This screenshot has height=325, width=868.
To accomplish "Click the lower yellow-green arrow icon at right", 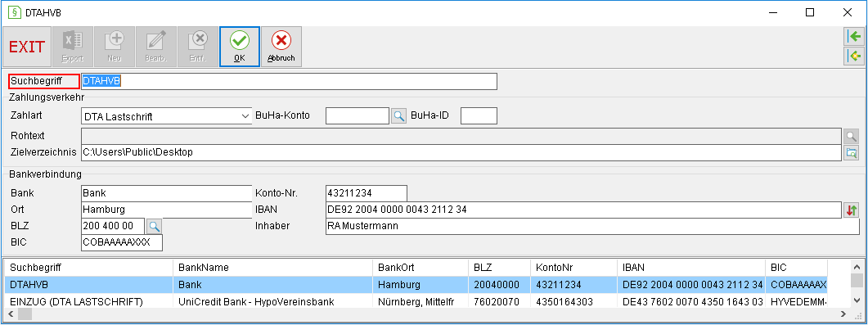I will pyautogui.click(x=853, y=56).
